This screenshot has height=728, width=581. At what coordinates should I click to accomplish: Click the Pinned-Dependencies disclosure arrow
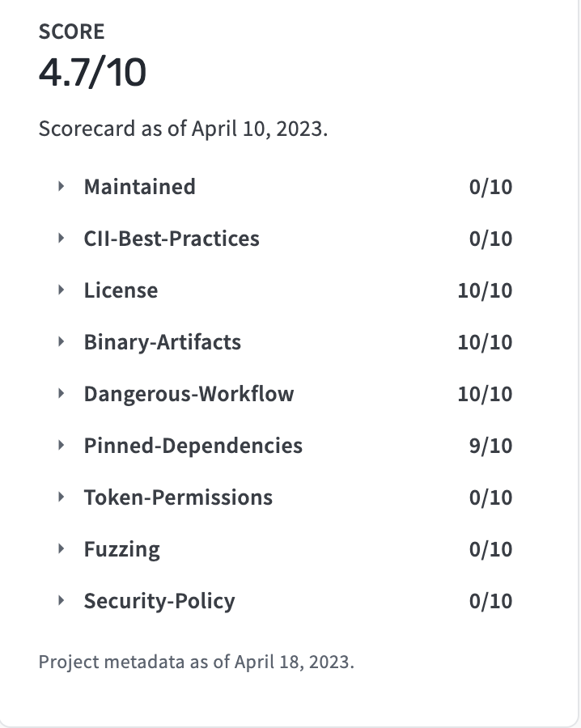pyautogui.click(x=61, y=445)
